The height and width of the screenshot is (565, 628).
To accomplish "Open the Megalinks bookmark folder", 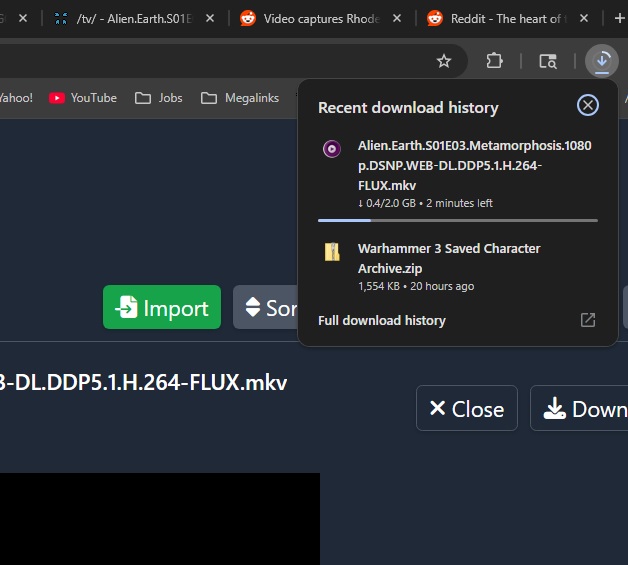I will pos(240,98).
